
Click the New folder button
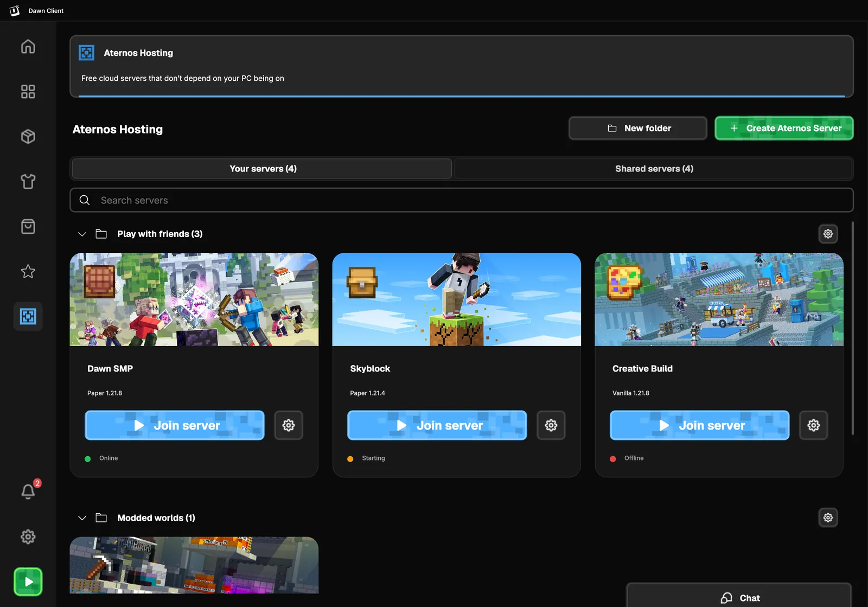click(638, 128)
